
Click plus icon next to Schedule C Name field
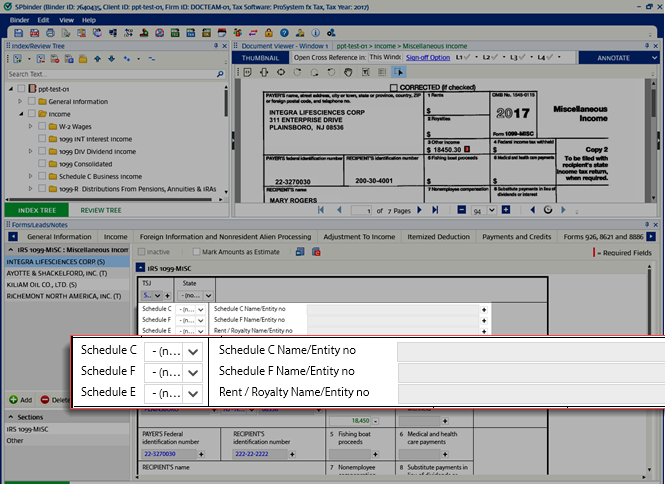pyautogui.click(x=484, y=309)
